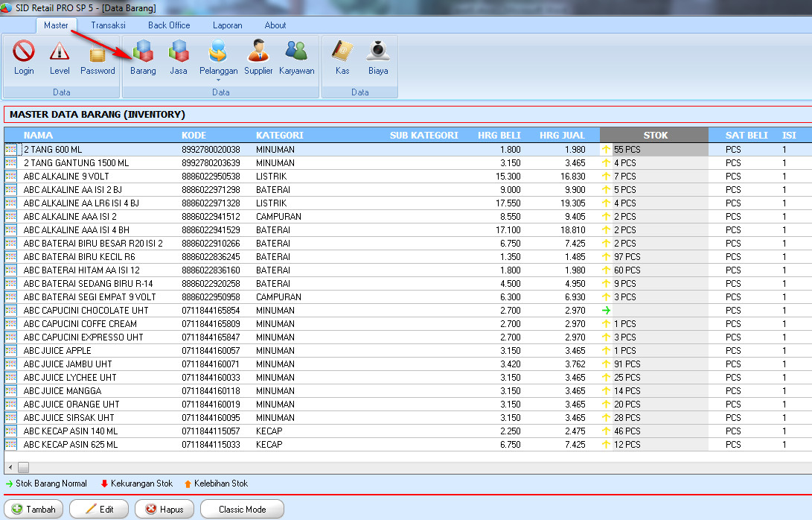
Task: Select the ABC JUICE MANGGA row
Action: (63, 391)
